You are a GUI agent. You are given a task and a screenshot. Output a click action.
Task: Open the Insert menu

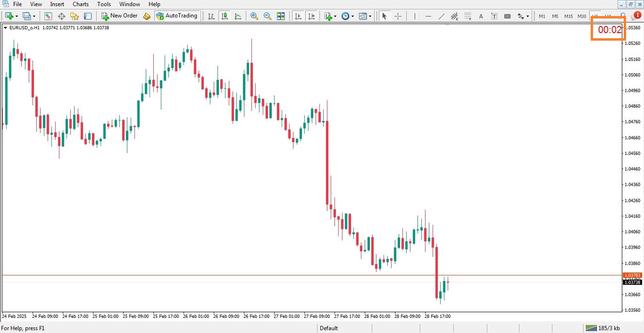[x=57, y=4]
